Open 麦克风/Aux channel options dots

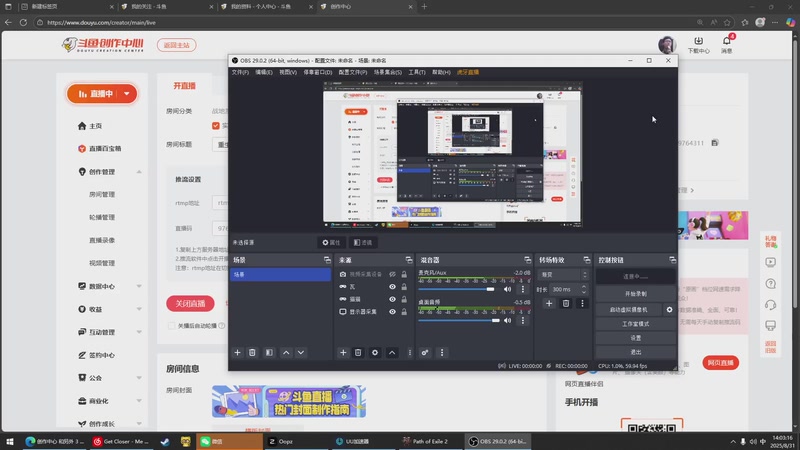pyautogui.click(x=522, y=289)
